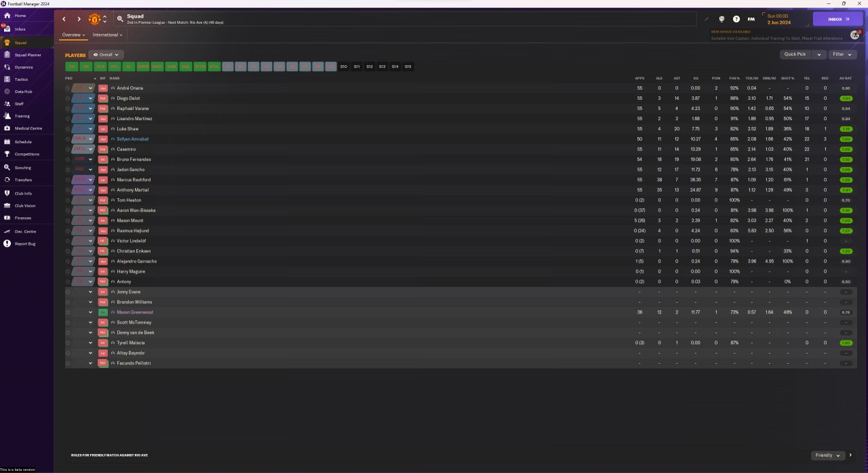Viewport: 868px width, 473px height.
Task: Open the help question mark icon
Action: click(x=736, y=19)
